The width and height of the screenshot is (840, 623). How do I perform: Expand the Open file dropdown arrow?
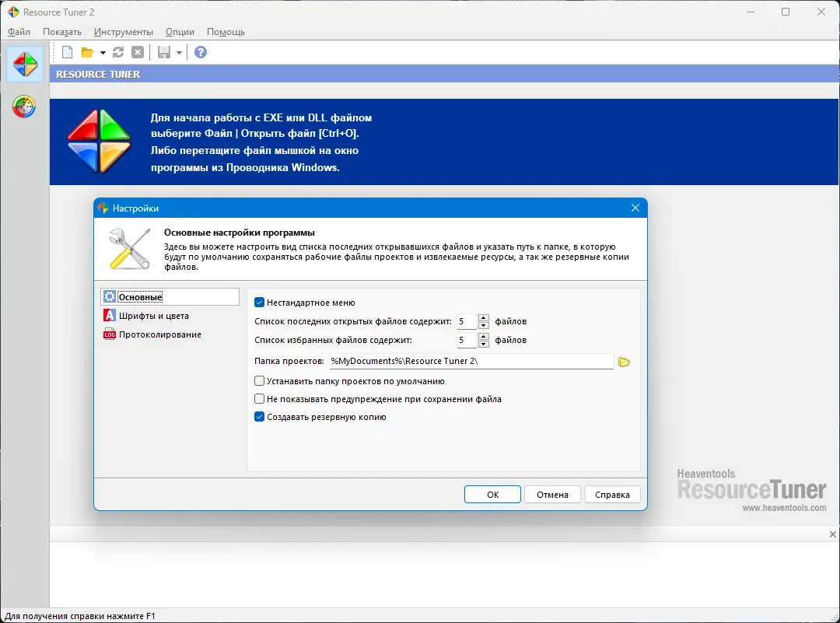pos(103,52)
